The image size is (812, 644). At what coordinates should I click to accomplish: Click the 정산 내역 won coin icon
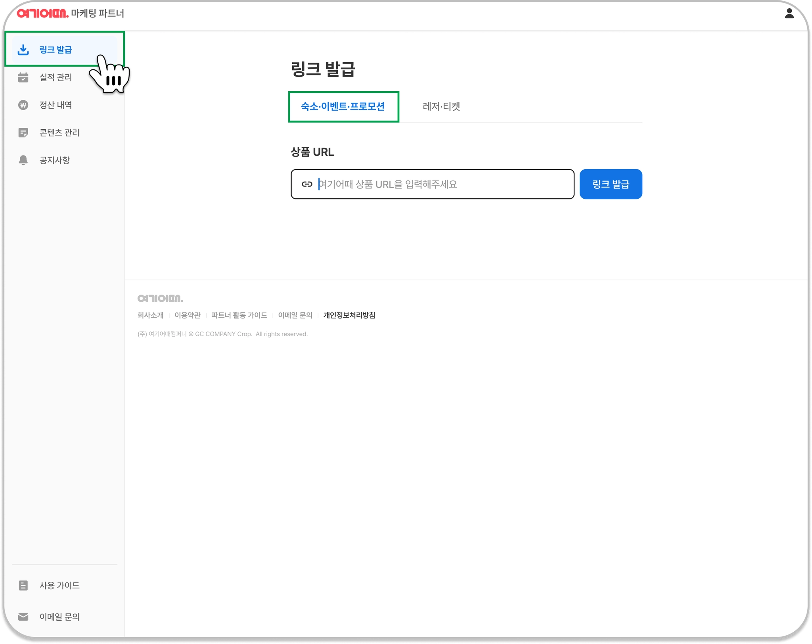[x=23, y=105]
